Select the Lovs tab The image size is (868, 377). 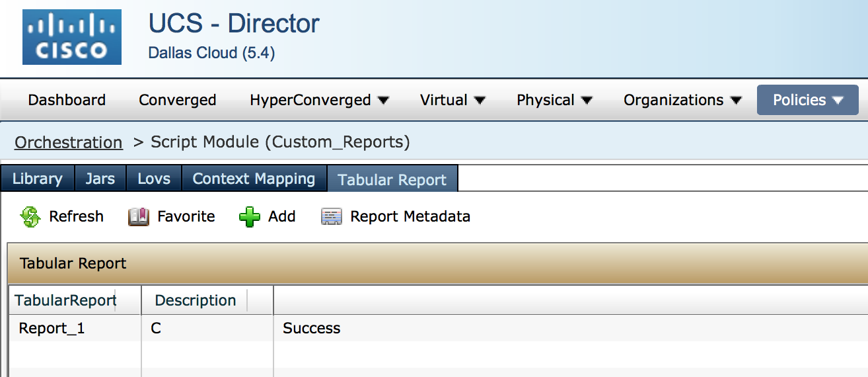(154, 179)
